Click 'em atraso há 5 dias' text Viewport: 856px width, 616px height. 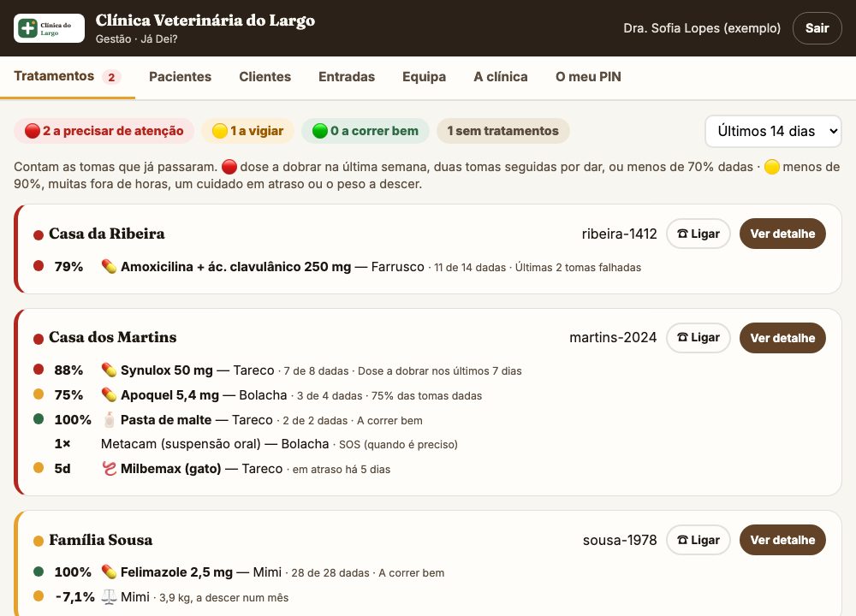coord(342,469)
